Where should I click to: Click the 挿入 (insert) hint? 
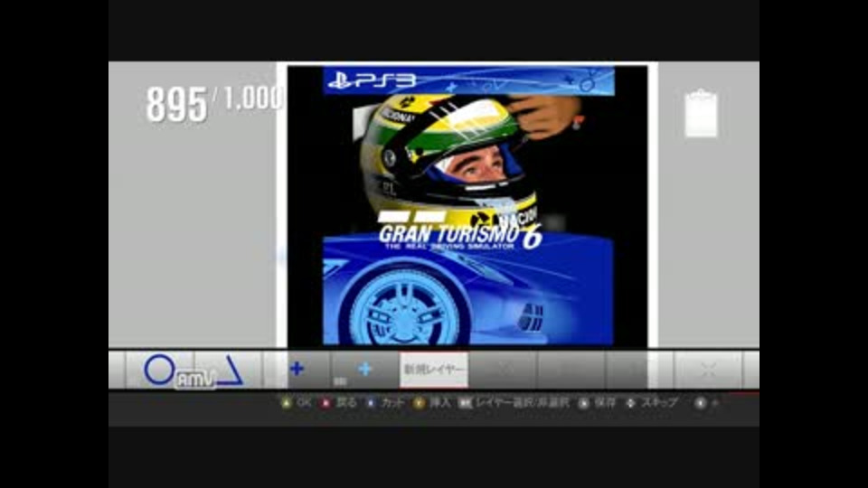pyautogui.click(x=439, y=403)
